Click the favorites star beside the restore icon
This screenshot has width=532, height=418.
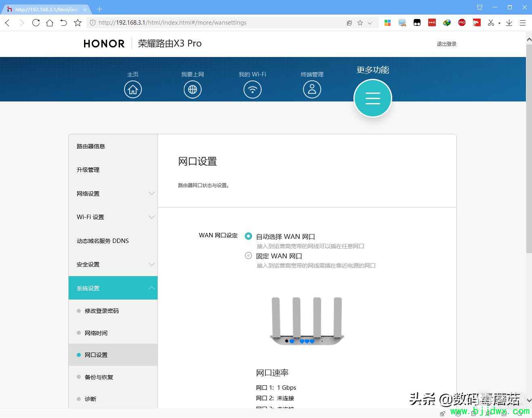[x=78, y=23]
